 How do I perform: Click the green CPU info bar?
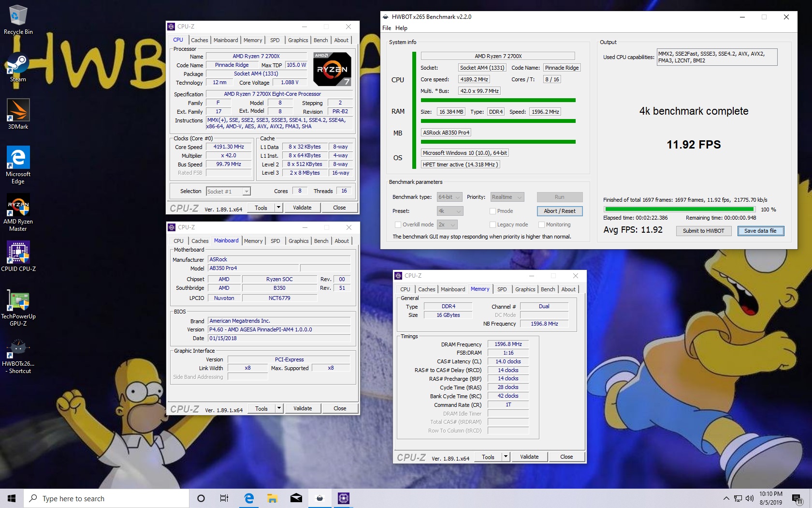click(x=498, y=100)
